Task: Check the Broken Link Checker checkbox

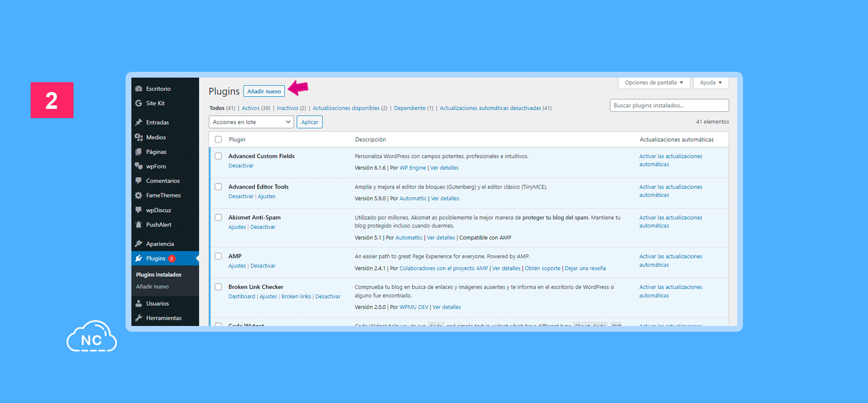Action: point(218,287)
